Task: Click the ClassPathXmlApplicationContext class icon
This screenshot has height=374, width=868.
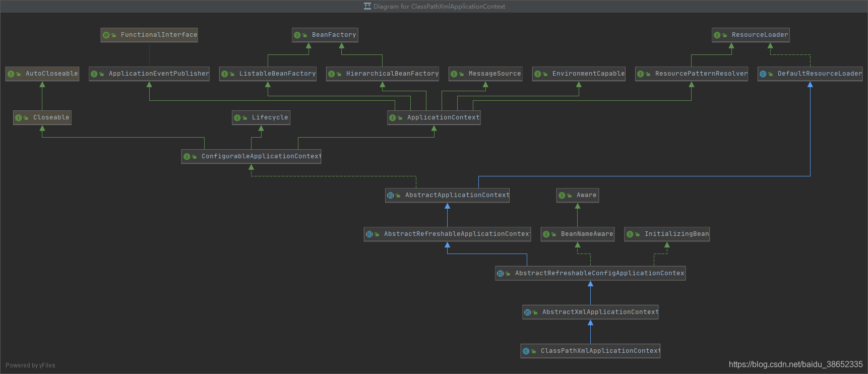Action: point(526,351)
